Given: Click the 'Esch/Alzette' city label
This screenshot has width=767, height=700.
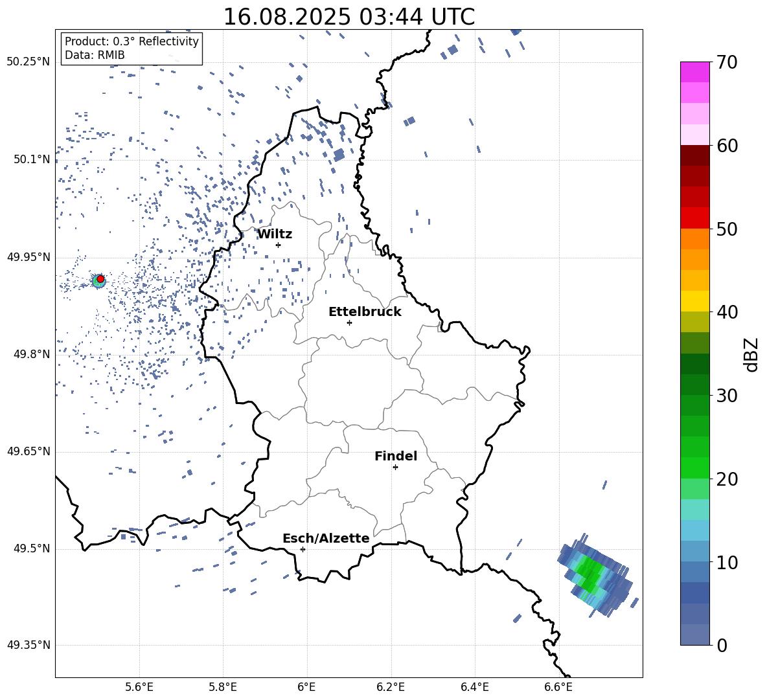Looking at the screenshot, I should (326, 538).
